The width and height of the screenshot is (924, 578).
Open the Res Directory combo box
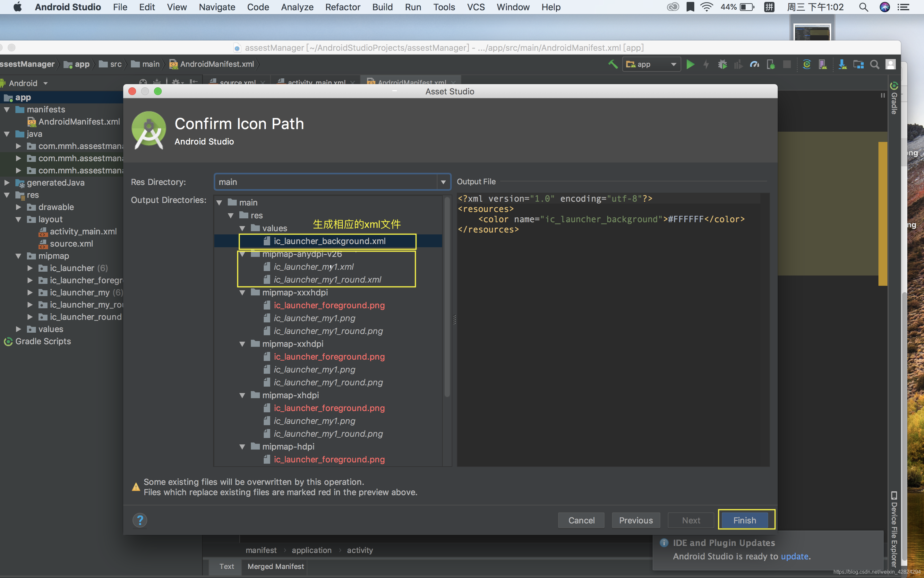[332, 182]
